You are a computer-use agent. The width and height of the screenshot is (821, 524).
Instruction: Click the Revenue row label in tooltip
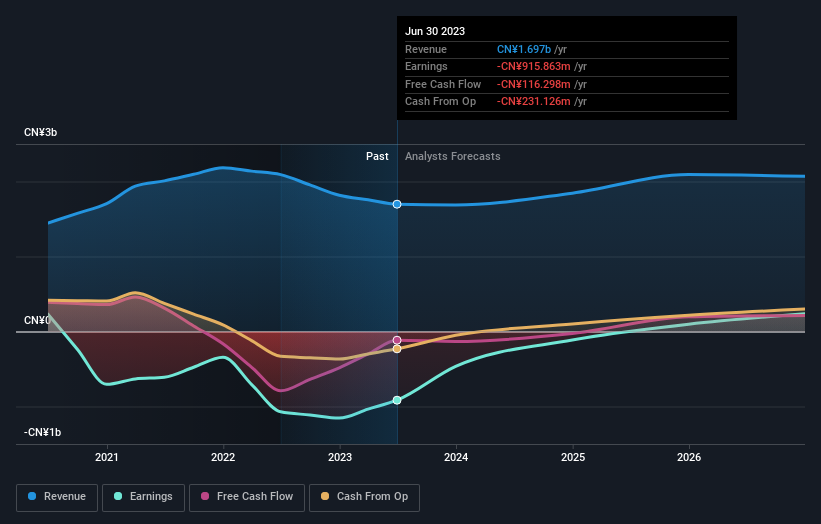click(x=426, y=49)
